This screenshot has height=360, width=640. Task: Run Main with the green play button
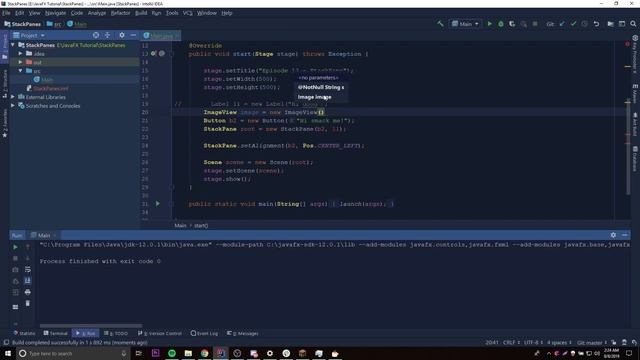point(489,24)
